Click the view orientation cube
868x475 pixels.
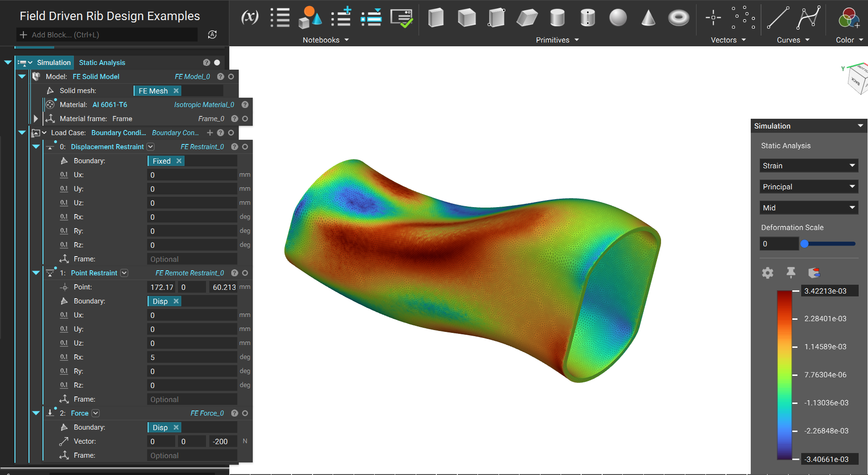click(858, 80)
